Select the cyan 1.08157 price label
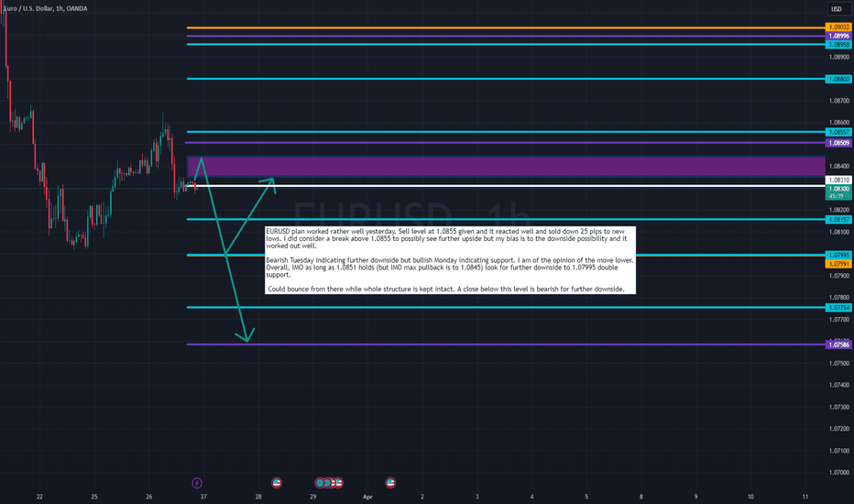Viewport: 854px width, 504px height. [x=838, y=220]
